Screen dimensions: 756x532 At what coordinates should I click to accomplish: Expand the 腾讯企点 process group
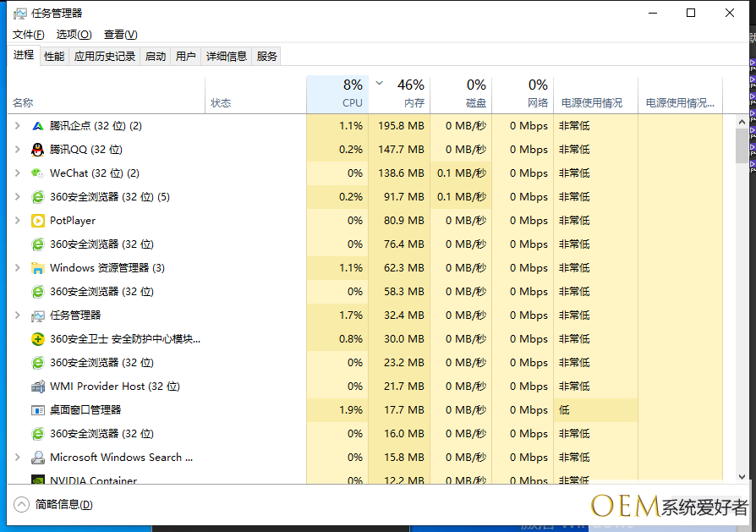click(18, 126)
